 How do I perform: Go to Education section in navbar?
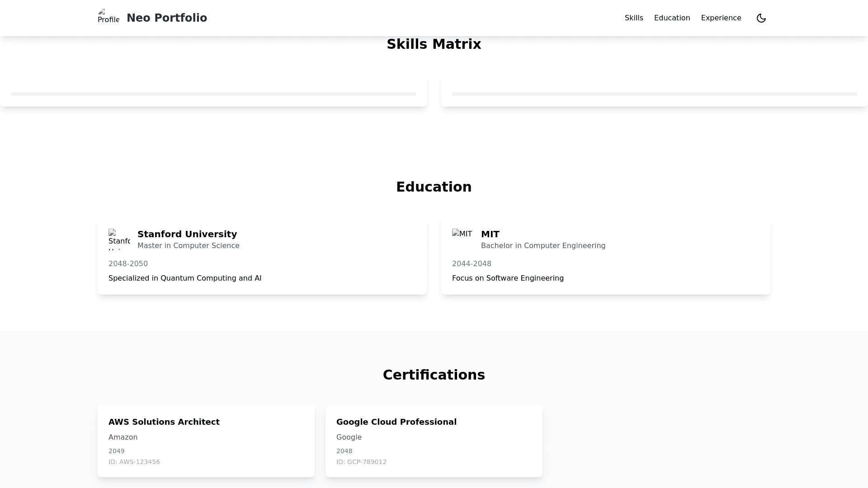coord(672,18)
